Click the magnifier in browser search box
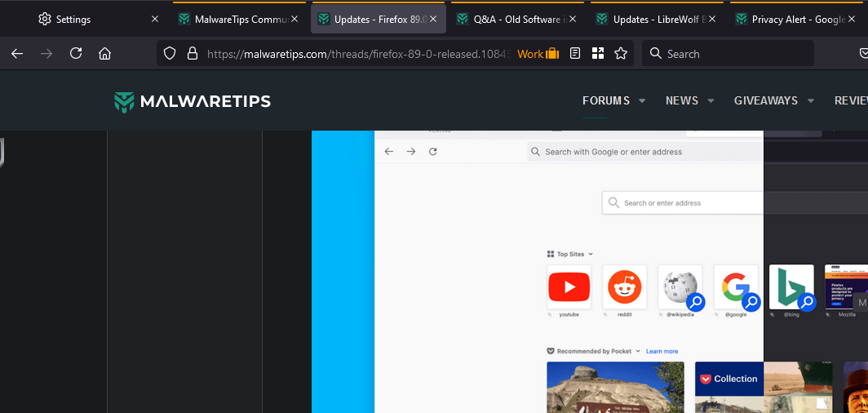The width and height of the screenshot is (868, 413). pos(656,54)
